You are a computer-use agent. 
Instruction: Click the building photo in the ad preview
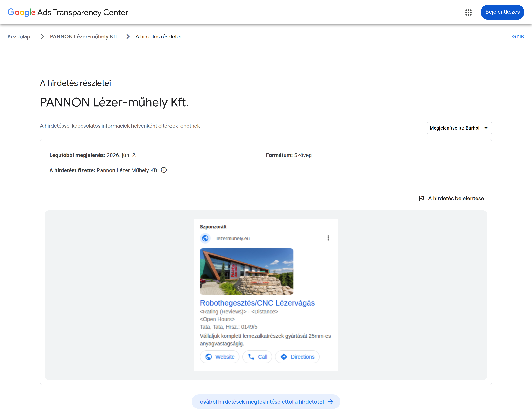point(246,271)
